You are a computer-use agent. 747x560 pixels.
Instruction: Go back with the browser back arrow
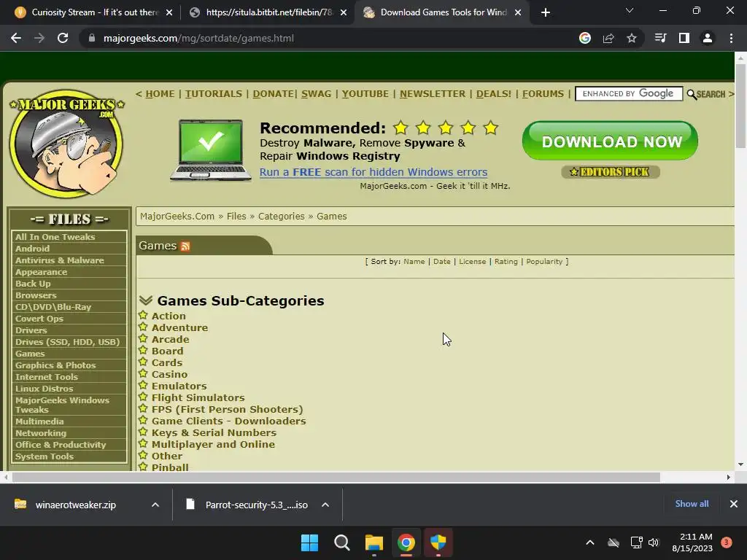[16, 38]
